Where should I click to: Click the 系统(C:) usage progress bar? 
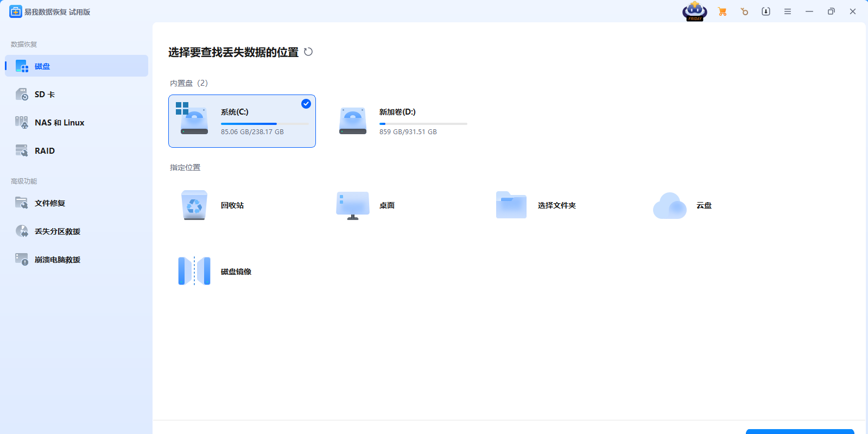pyautogui.click(x=265, y=124)
